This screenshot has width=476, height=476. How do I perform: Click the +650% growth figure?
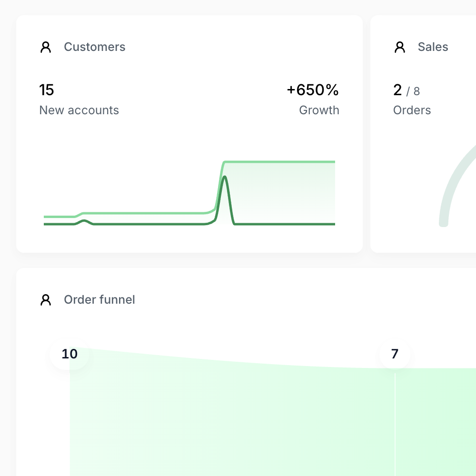(x=313, y=90)
